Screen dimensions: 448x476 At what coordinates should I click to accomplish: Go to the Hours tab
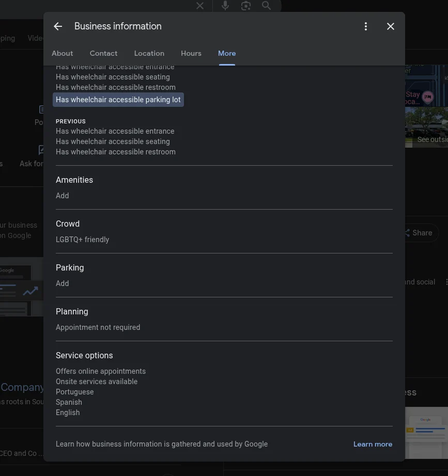191,53
